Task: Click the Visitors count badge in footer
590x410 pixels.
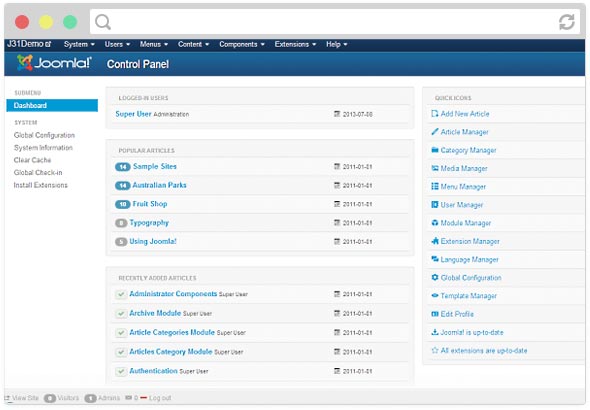Action: (50, 398)
